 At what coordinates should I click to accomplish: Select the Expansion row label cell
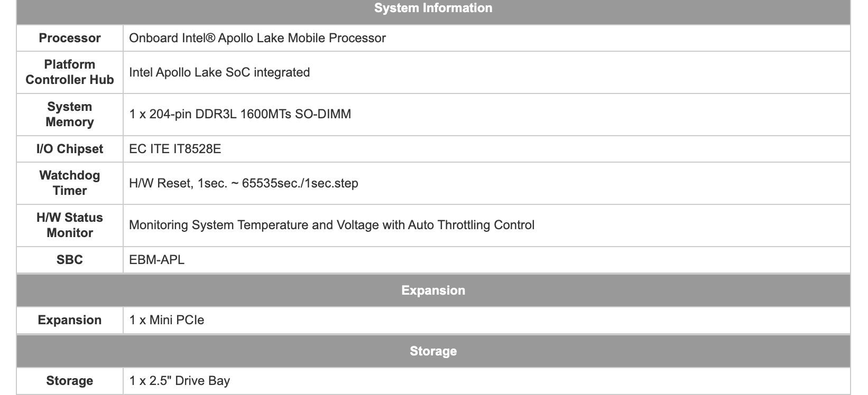70,320
